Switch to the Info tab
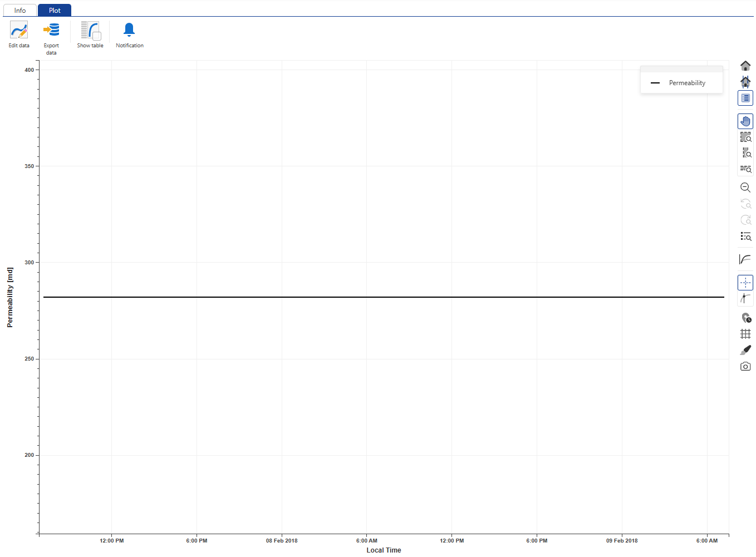756x557 pixels. 20,11
